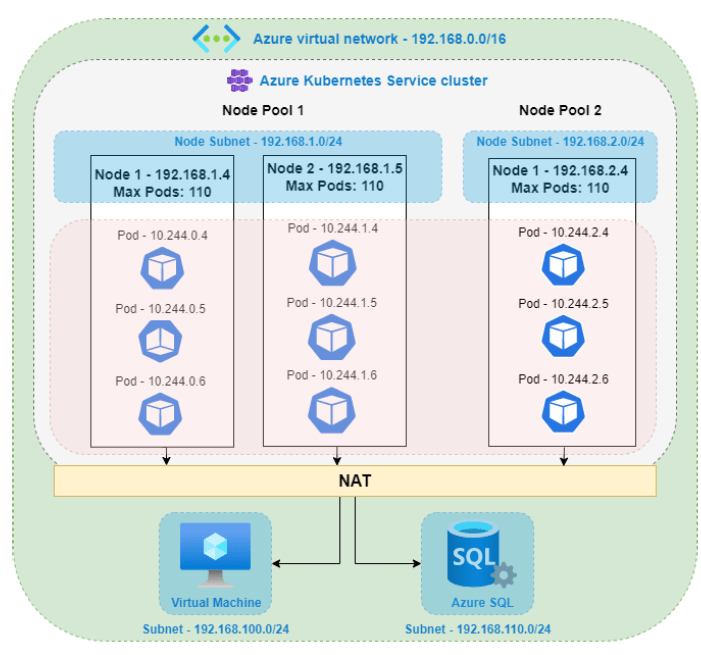The width and height of the screenshot is (701, 655).
Task: Click the Azure Kubernetes Service cluster icon
Action: [x=240, y=80]
